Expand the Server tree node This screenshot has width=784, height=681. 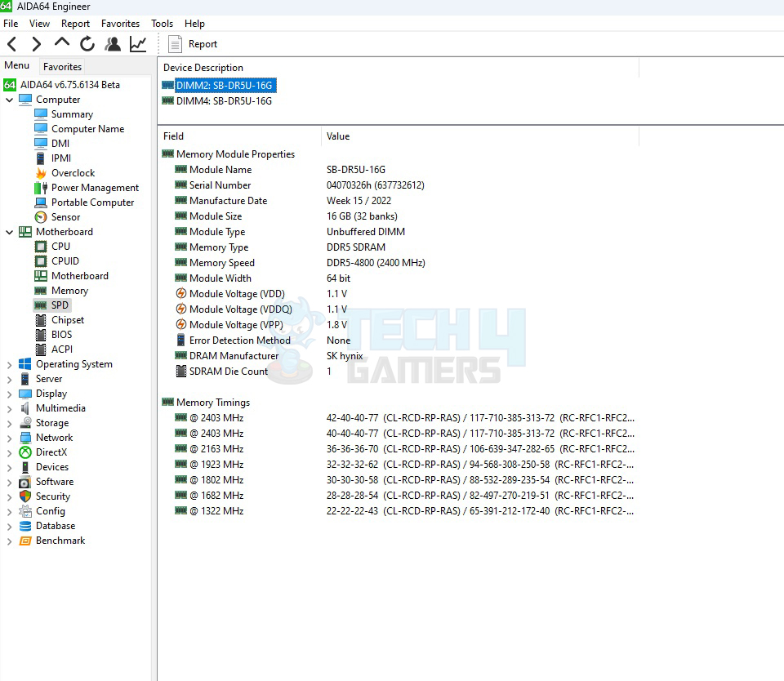[x=9, y=379]
